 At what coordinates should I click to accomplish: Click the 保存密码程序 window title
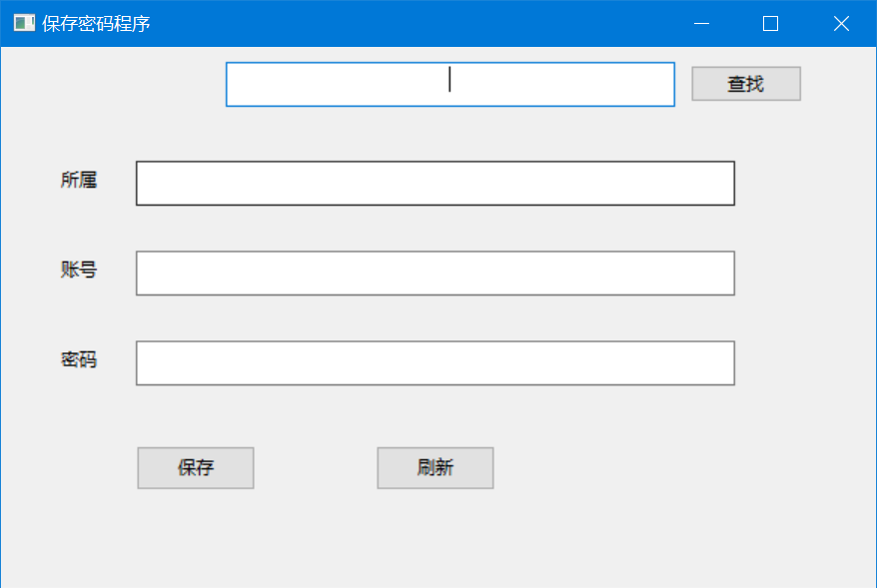coord(96,24)
